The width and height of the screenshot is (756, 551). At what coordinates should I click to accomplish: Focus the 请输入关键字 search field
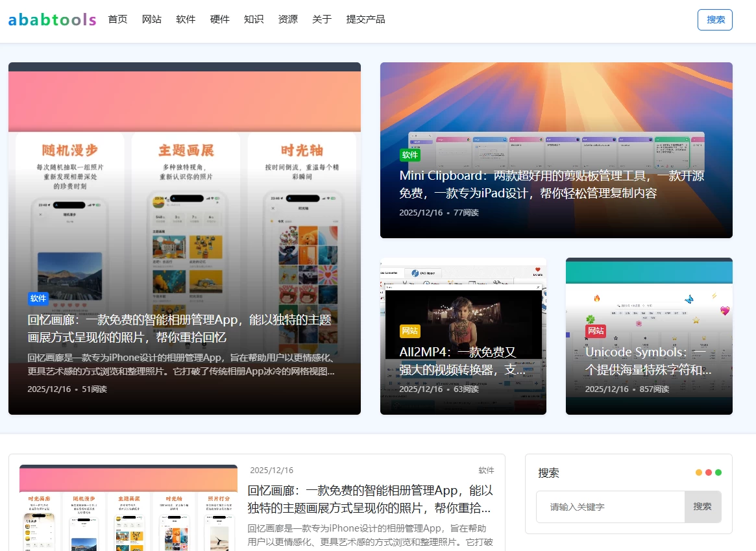610,507
